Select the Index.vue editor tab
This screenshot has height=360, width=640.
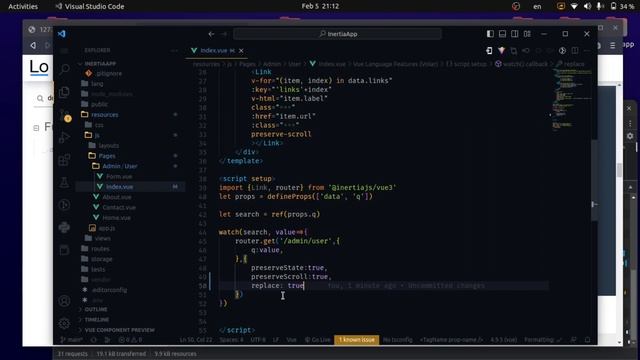[x=217, y=51]
